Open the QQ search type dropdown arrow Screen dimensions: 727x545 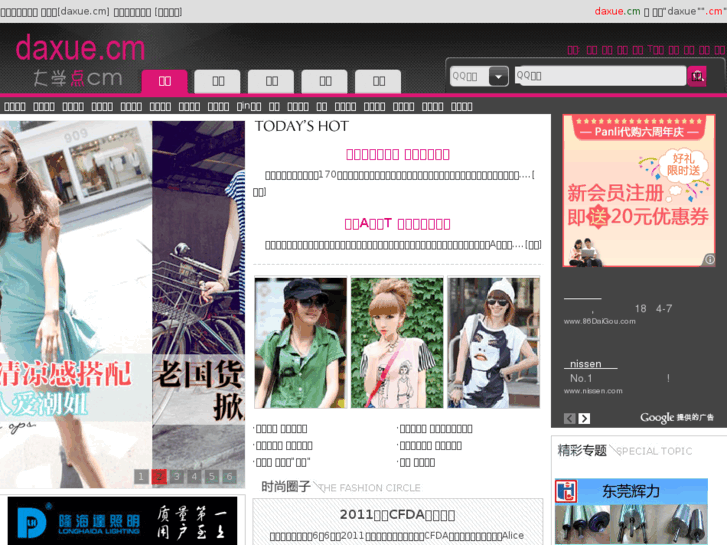coord(498,76)
